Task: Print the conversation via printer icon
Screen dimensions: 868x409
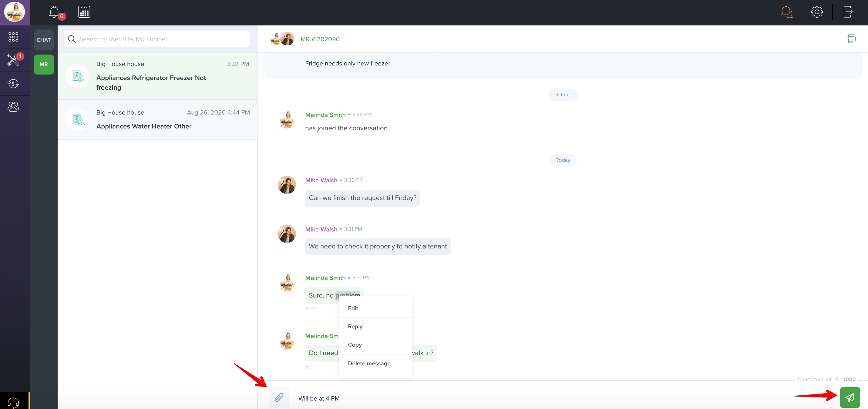Action: tap(851, 39)
